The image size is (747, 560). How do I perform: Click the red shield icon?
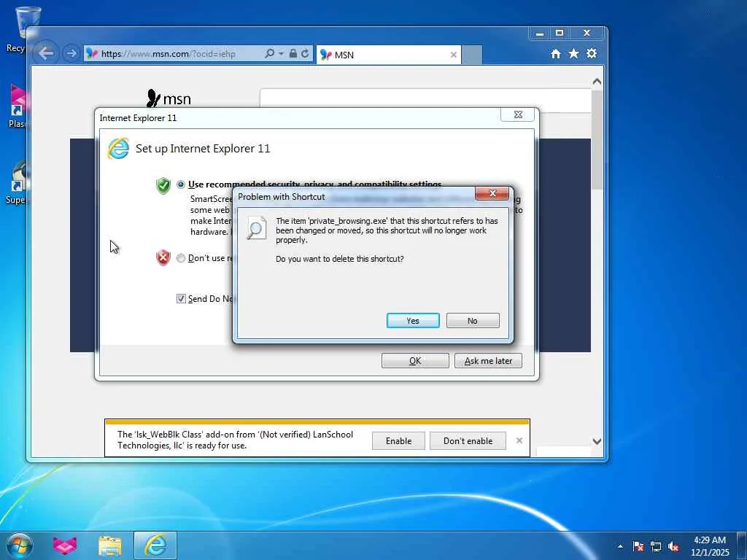[163, 257]
